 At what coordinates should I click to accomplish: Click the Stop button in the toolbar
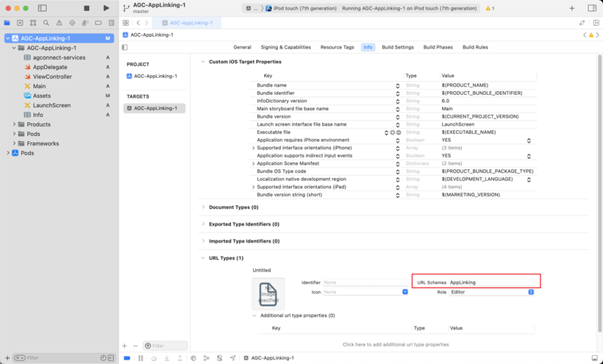pyautogui.click(x=86, y=8)
